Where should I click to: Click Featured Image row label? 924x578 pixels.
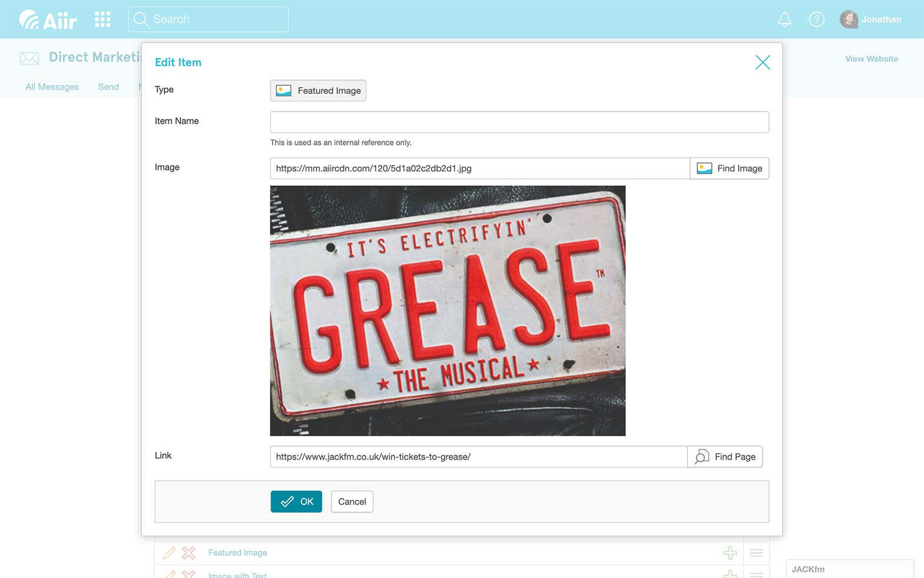point(237,553)
